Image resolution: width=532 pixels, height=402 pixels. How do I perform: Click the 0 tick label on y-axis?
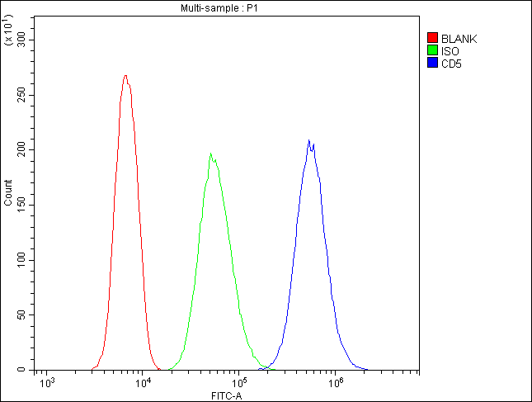point(21,370)
